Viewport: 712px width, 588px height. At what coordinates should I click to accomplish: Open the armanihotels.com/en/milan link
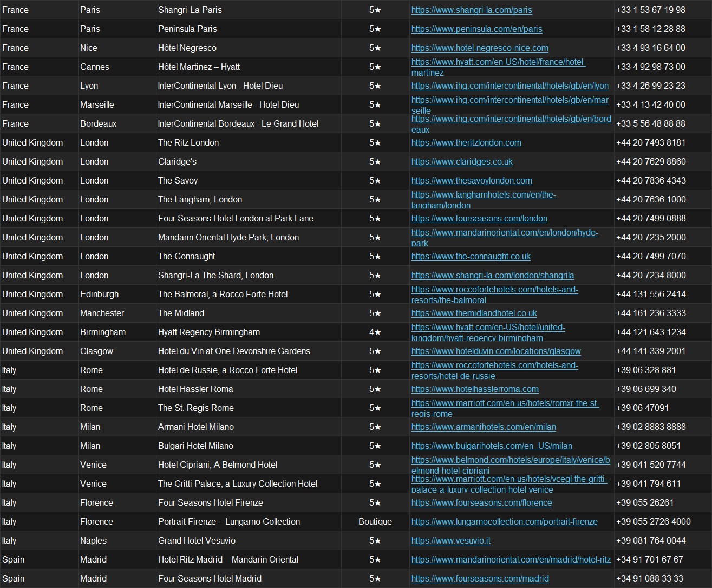tap(484, 427)
